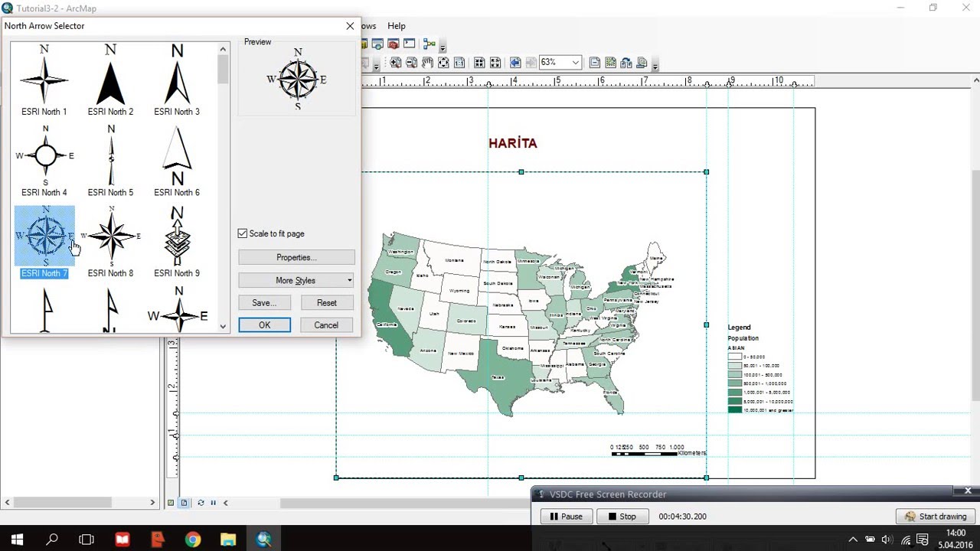The width and height of the screenshot is (980, 551).
Task: Pause the VSDC screen recording
Action: point(566,517)
